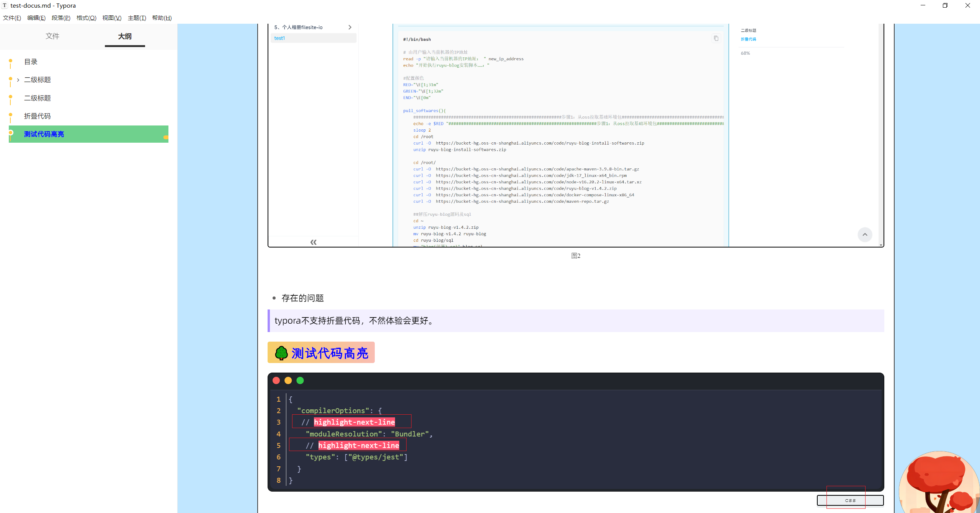
Task: Restore down the Typora window
Action: click(x=945, y=5)
